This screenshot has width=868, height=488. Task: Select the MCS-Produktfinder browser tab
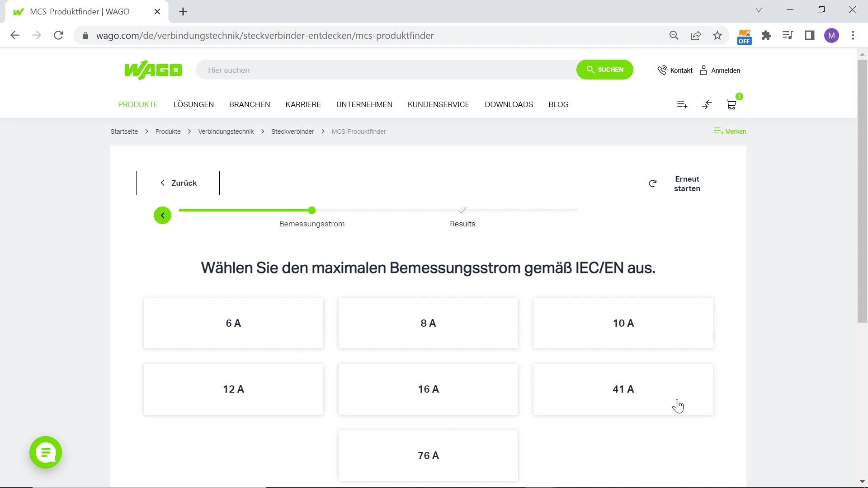tap(87, 12)
